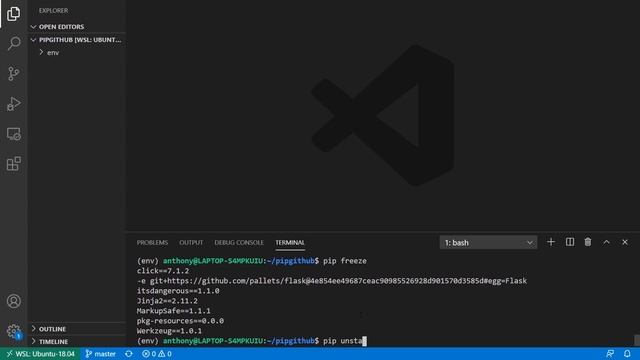Viewport: 640px width, 360px height.
Task: Click the EXPLORER panel title
Action: pos(53,11)
